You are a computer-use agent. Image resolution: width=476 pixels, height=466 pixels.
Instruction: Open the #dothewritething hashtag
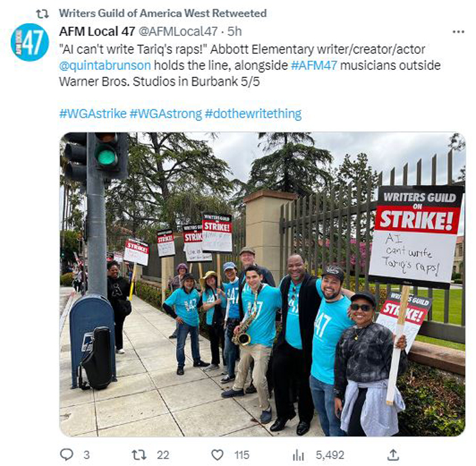pos(253,113)
